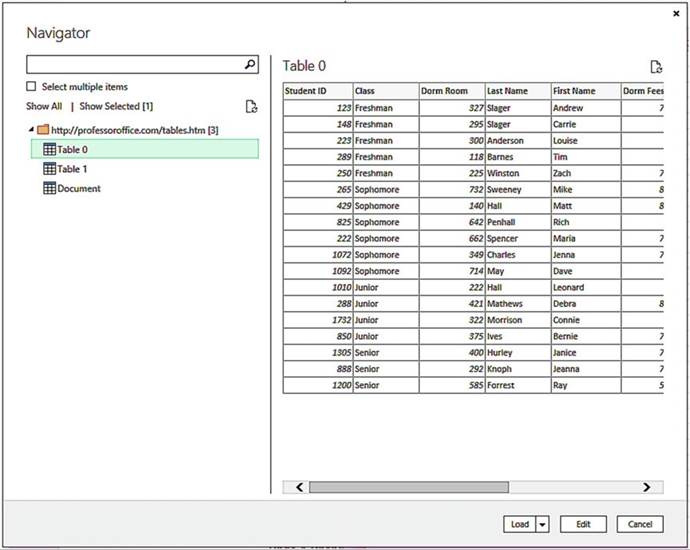Click the horizontal scrollbar right arrow
The image size is (690, 550).
tap(647, 487)
